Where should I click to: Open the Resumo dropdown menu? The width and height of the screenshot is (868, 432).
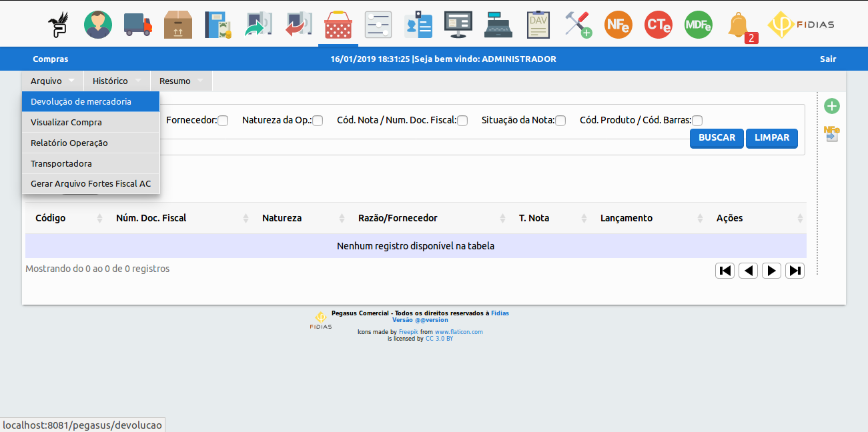click(x=181, y=81)
